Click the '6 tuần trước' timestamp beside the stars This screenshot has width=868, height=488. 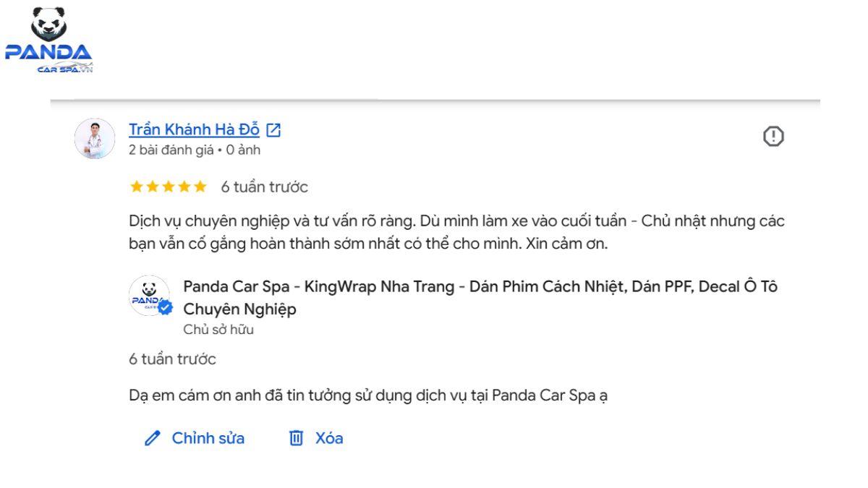[265, 187]
